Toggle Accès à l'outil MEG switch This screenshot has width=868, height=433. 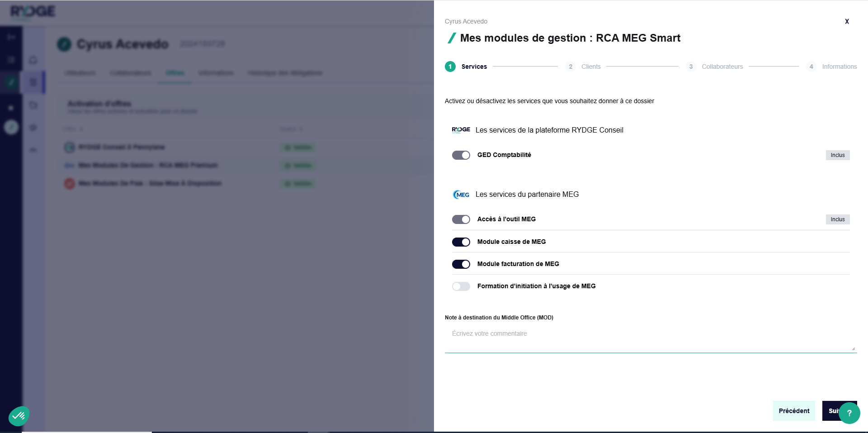tap(461, 219)
